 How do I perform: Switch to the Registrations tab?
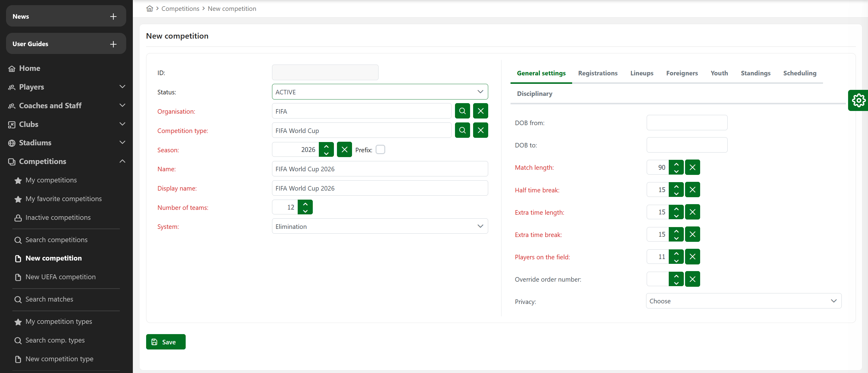coord(597,73)
